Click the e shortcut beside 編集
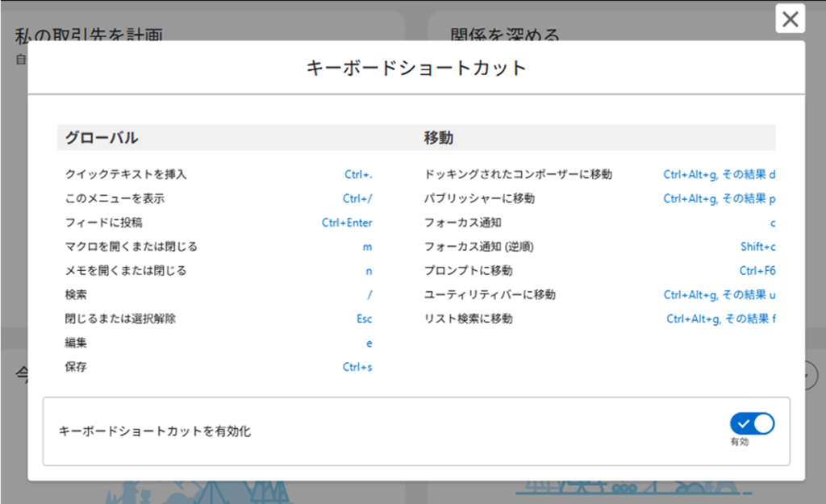Viewport: 826px width, 504px height. [x=369, y=343]
